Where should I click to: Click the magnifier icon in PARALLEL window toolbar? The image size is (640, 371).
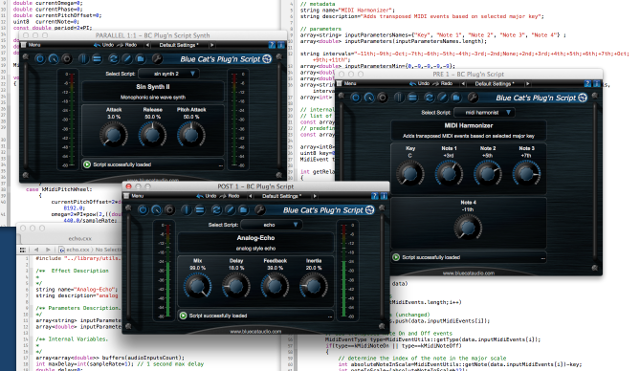click(53, 59)
